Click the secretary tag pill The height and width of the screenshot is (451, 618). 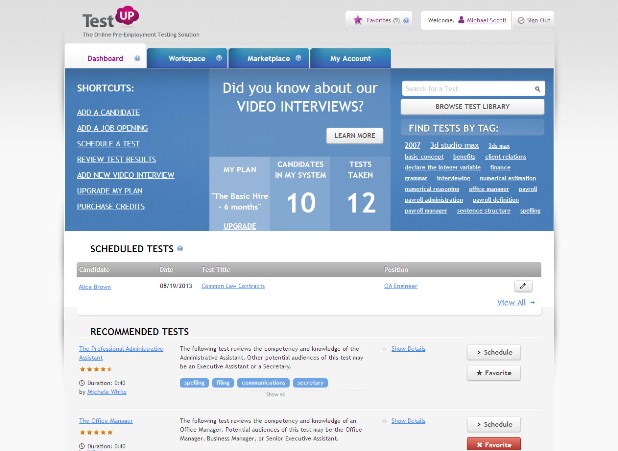pyautogui.click(x=310, y=383)
